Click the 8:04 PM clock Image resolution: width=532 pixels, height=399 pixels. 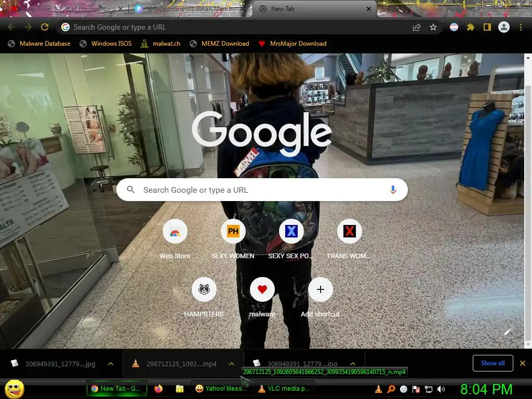click(x=486, y=389)
